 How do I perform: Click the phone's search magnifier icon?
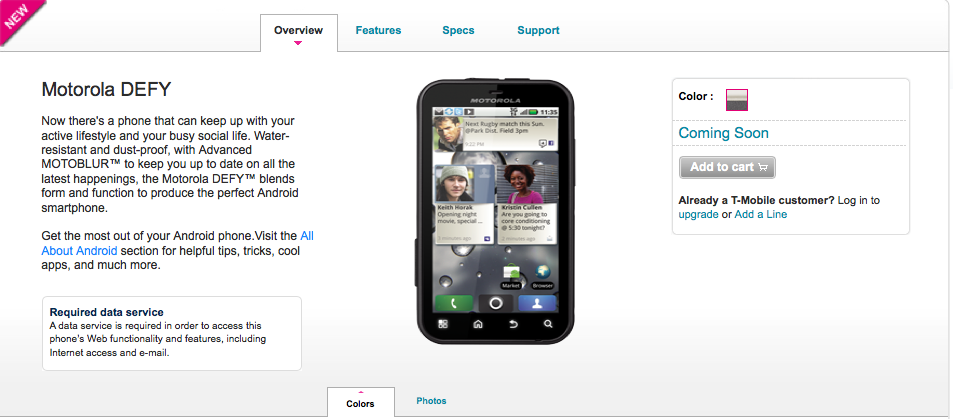[x=548, y=324]
